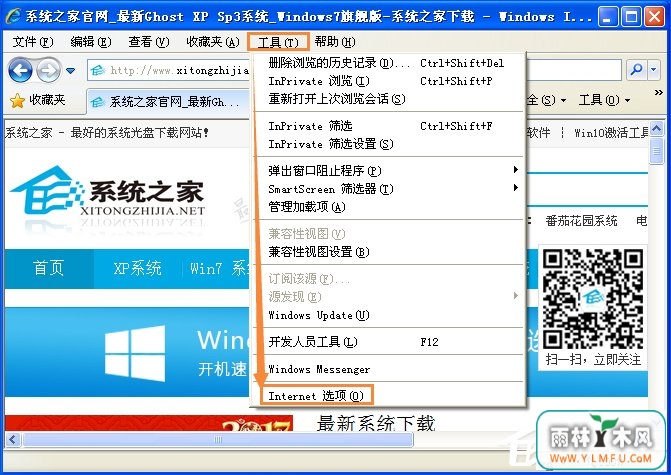
Task: Expand SmartScreen 筛选器(T) submenu
Action: [x=387, y=189]
